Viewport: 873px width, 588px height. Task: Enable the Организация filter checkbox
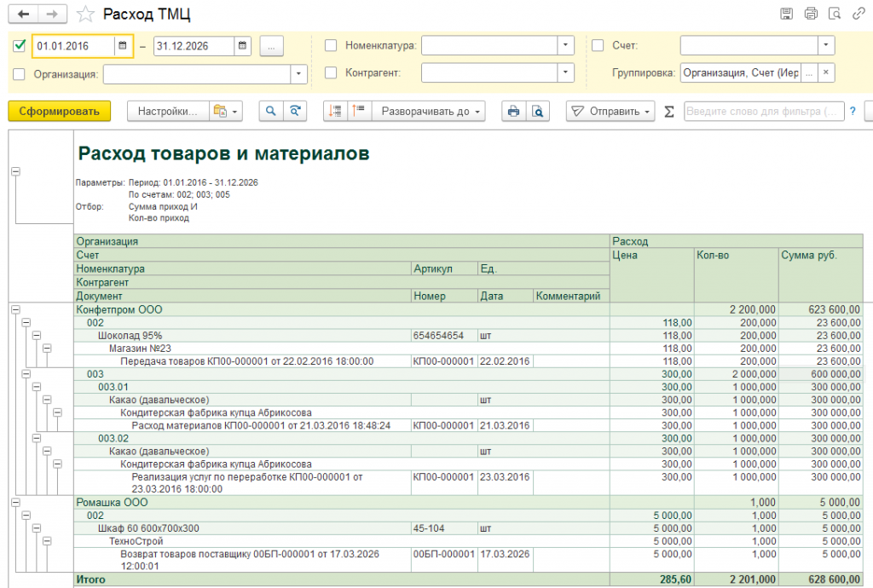tap(20, 74)
